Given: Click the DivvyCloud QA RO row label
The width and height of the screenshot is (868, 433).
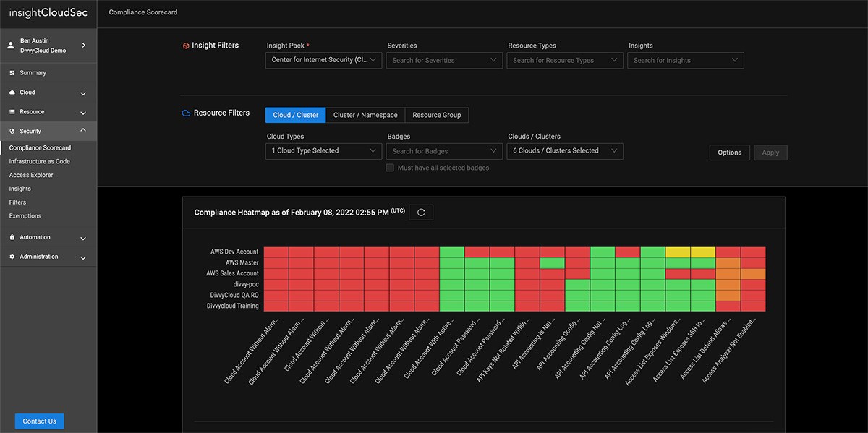Looking at the screenshot, I should coord(234,296).
